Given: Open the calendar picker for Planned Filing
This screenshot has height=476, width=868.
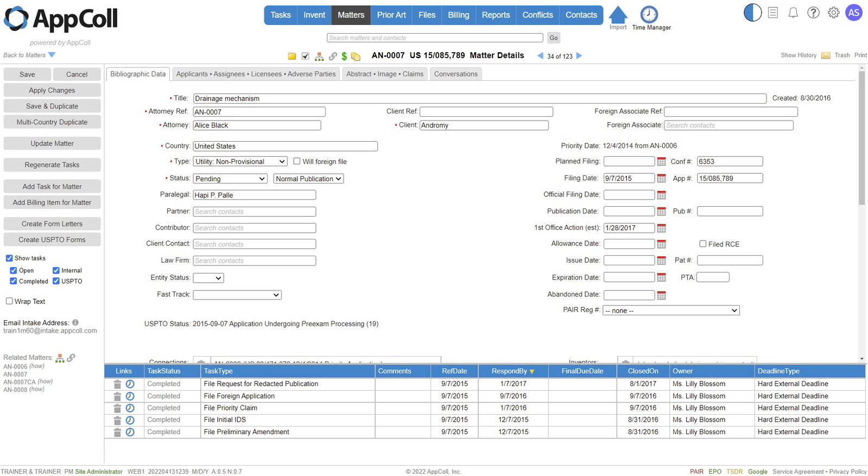Looking at the screenshot, I should (661, 162).
